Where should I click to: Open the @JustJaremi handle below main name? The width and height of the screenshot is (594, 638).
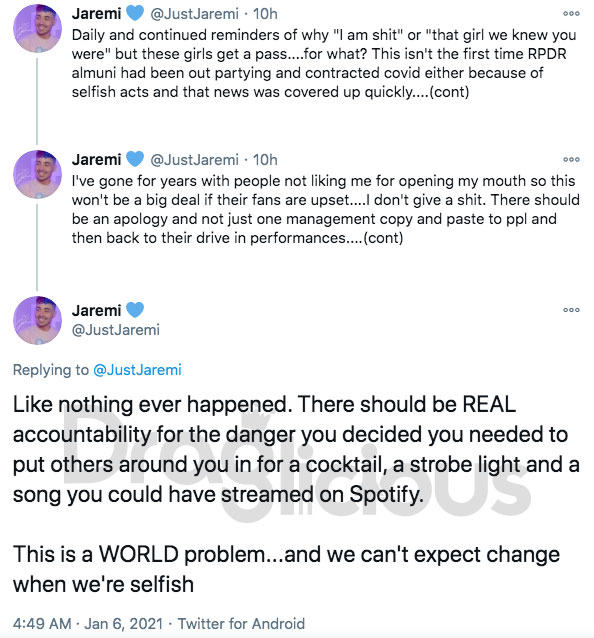pyautogui.click(x=116, y=330)
